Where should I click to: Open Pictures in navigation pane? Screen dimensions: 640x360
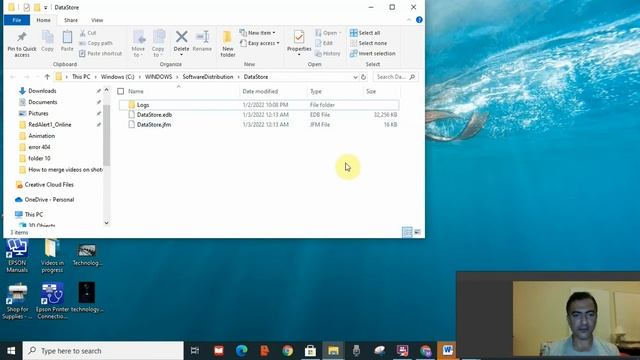coord(38,113)
